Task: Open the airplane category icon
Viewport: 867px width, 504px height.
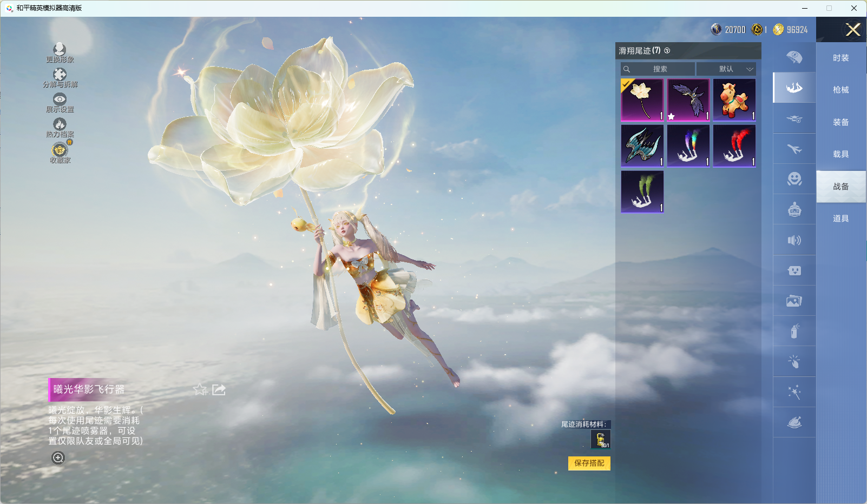Action: pyautogui.click(x=794, y=149)
